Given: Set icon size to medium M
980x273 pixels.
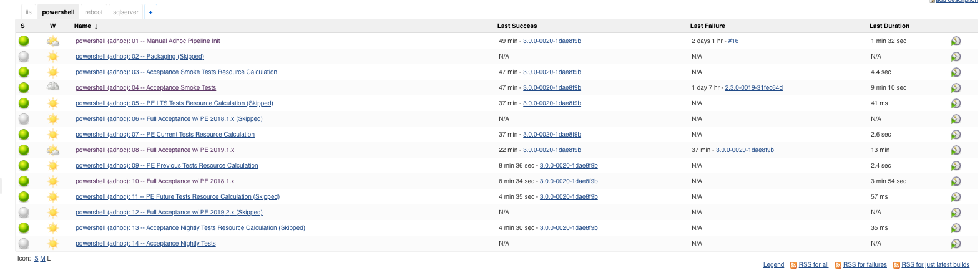Looking at the screenshot, I should click(x=42, y=259).
